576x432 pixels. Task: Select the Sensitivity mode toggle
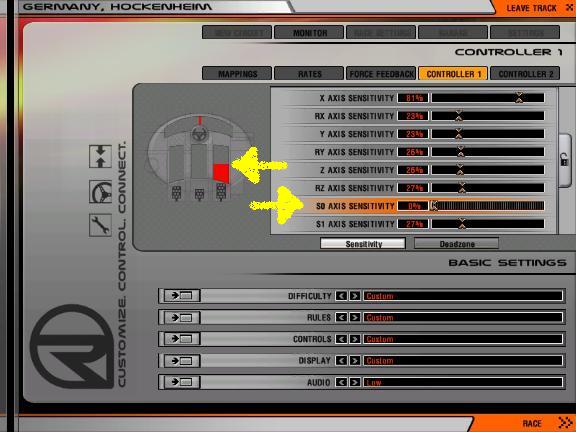pos(363,244)
